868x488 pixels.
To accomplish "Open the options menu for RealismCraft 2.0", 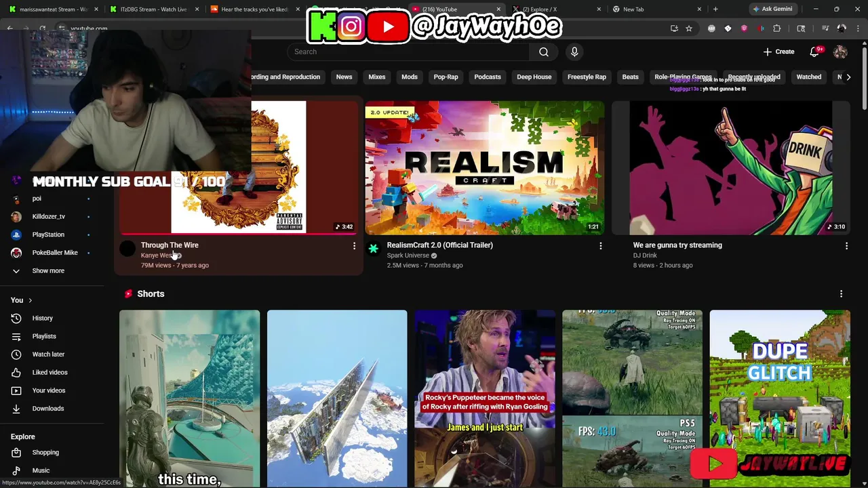I will point(600,246).
